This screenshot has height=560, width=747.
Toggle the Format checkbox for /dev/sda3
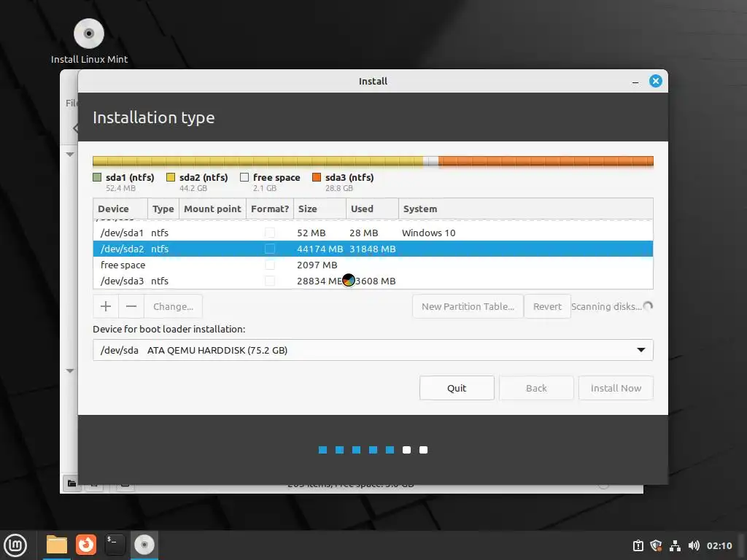[x=270, y=281]
